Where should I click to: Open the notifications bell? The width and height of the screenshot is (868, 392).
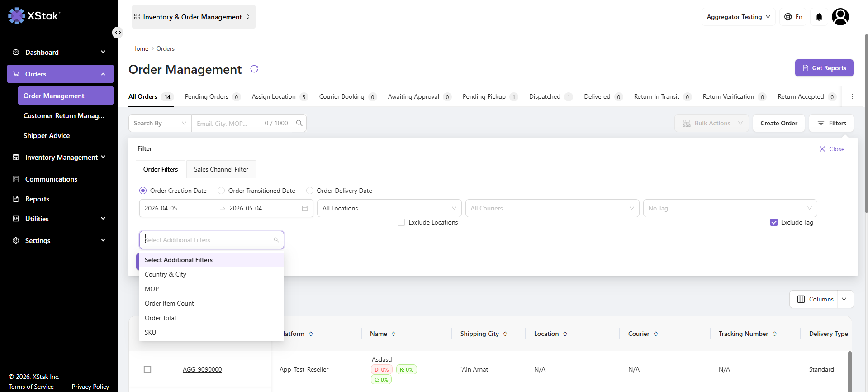pyautogui.click(x=819, y=17)
